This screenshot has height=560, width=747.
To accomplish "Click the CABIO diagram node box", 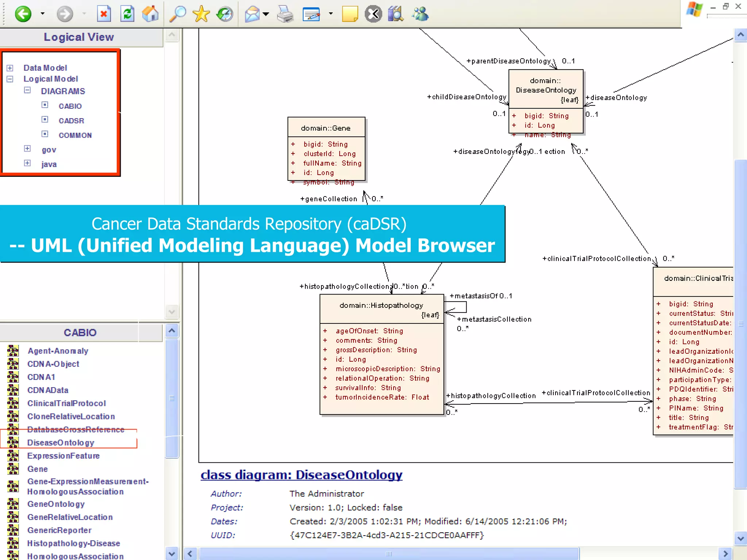I will pyautogui.click(x=45, y=105).
